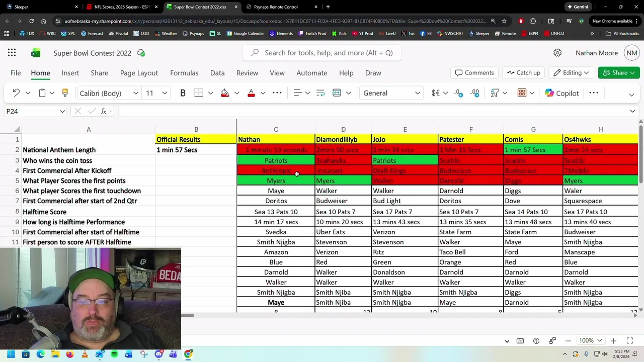Image resolution: width=644 pixels, height=362 pixels.
Task: Open the Editing mode dropdown
Action: pyautogui.click(x=572, y=73)
